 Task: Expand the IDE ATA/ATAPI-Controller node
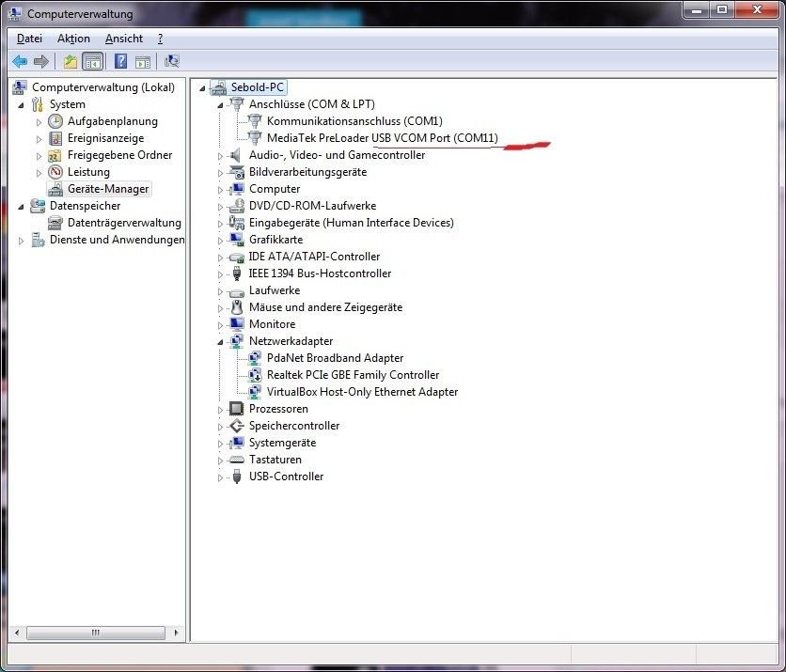(220, 258)
